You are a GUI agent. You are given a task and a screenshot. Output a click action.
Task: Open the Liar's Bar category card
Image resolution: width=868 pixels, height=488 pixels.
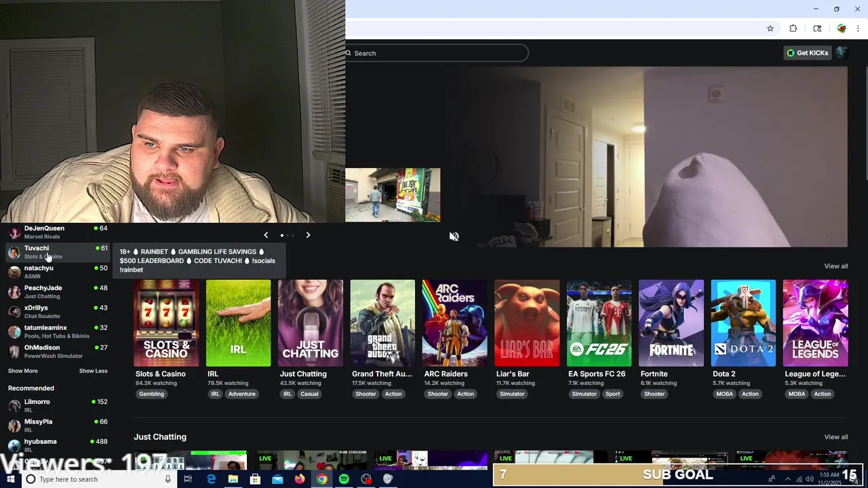click(527, 323)
